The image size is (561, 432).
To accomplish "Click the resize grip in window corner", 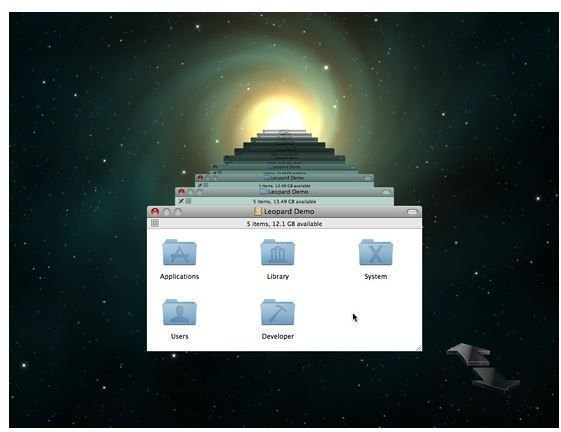I will pos(419,348).
